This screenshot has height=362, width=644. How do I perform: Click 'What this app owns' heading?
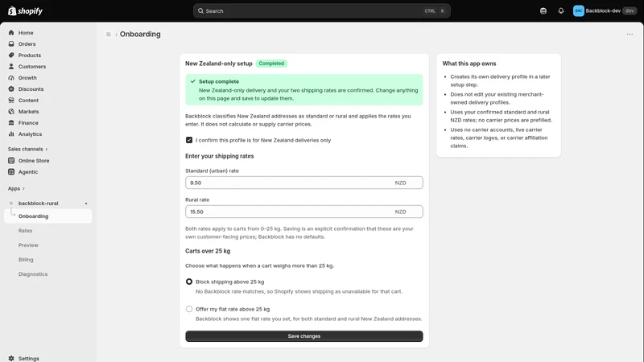(469, 64)
